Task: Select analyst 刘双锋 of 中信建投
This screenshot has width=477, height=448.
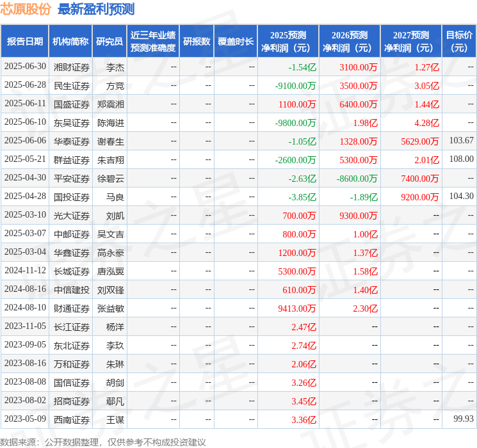Action: [111, 290]
